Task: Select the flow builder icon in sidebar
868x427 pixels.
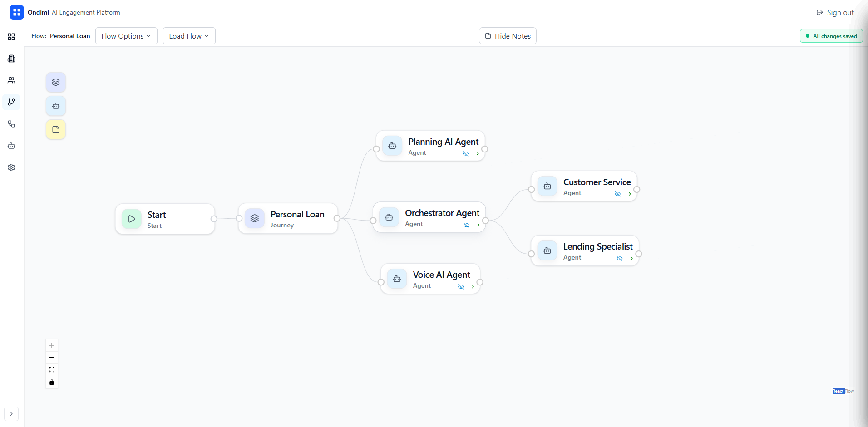Action: click(x=11, y=102)
